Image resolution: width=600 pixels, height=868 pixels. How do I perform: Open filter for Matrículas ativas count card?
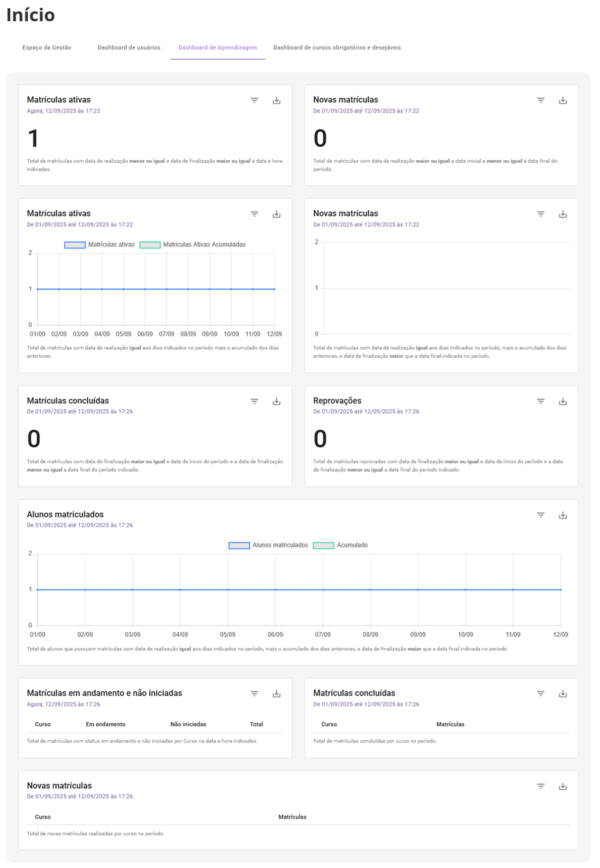(x=255, y=100)
